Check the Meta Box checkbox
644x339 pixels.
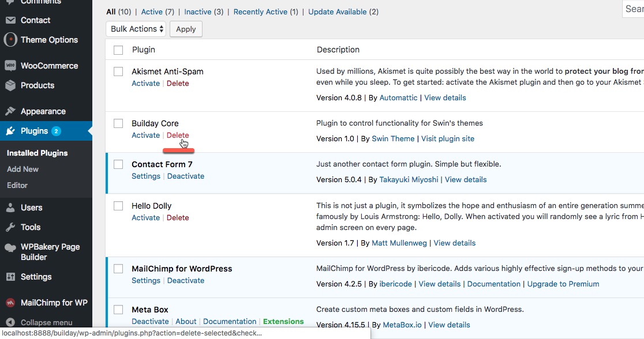click(118, 310)
